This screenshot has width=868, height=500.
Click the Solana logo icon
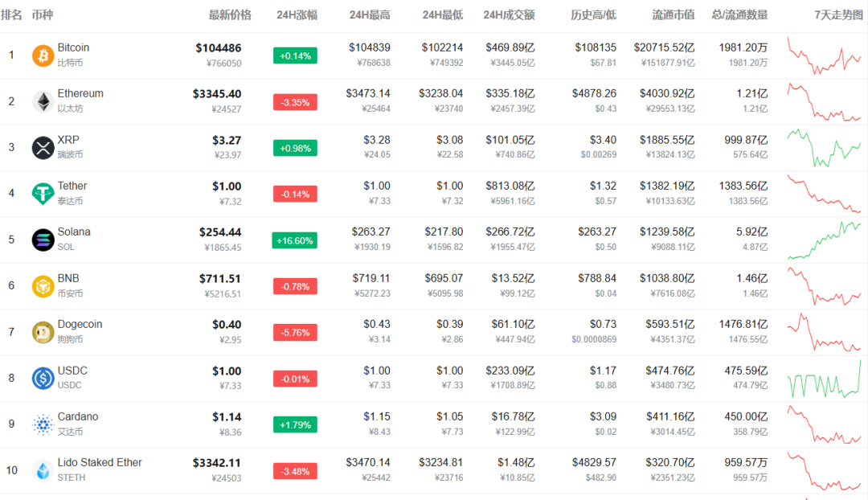click(43, 240)
